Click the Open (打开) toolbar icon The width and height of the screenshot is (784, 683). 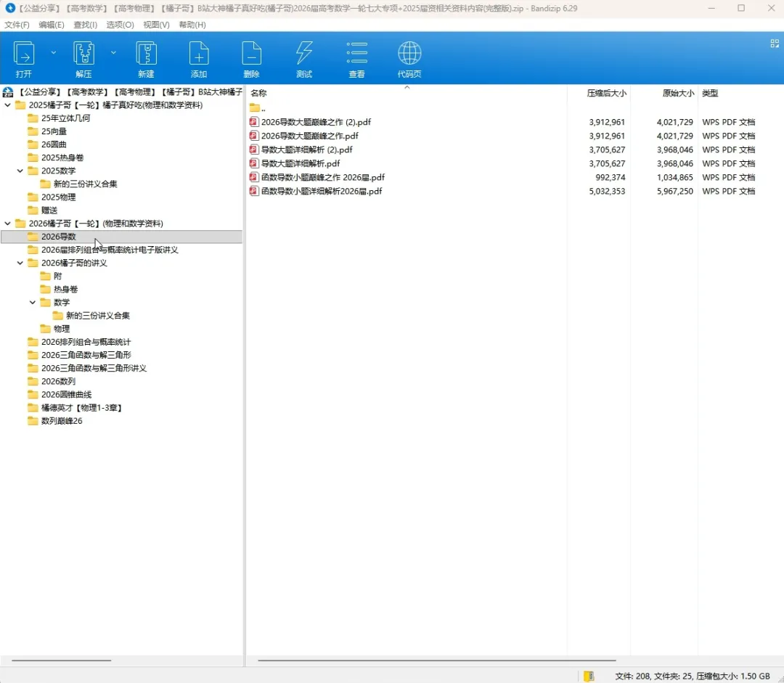pos(23,54)
